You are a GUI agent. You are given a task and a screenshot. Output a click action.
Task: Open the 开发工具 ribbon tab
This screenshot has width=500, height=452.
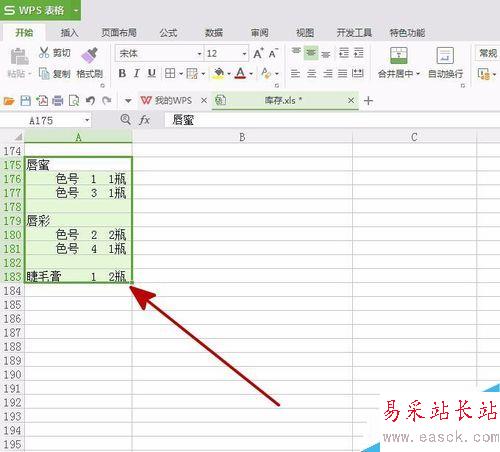[x=354, y=33]
